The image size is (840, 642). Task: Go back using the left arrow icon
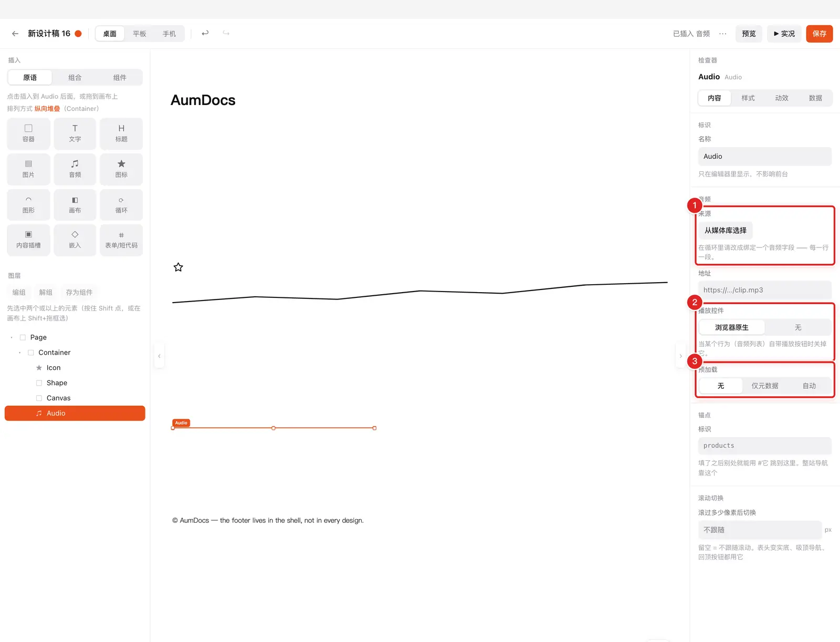pyautogui.click(x=15, y=34)
